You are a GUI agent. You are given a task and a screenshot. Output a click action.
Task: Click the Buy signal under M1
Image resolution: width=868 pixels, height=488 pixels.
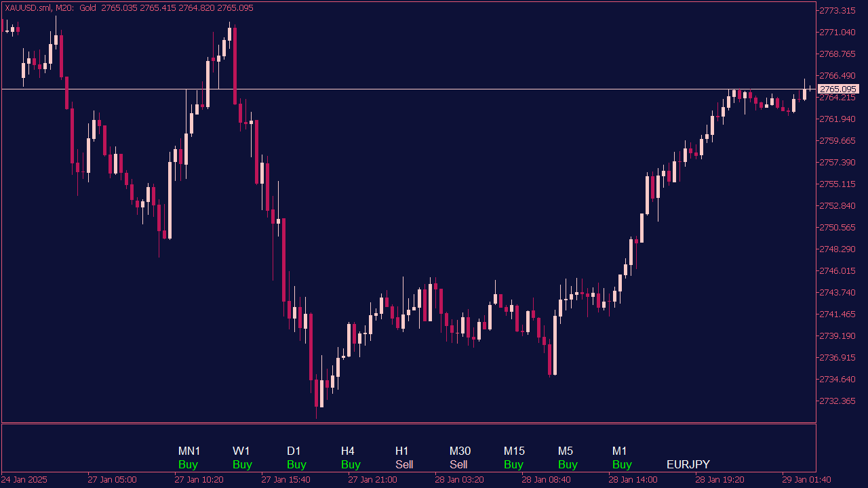pos(622,464)
